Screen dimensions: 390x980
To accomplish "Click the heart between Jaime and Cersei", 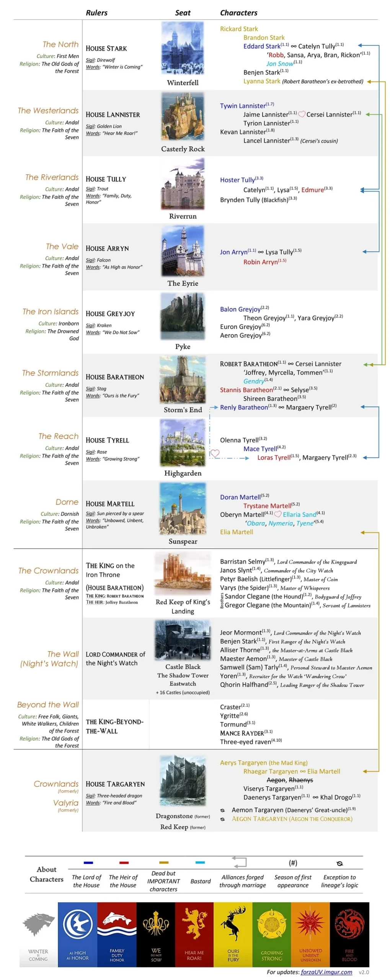I will pyautogui.click(x=301, y=114).
